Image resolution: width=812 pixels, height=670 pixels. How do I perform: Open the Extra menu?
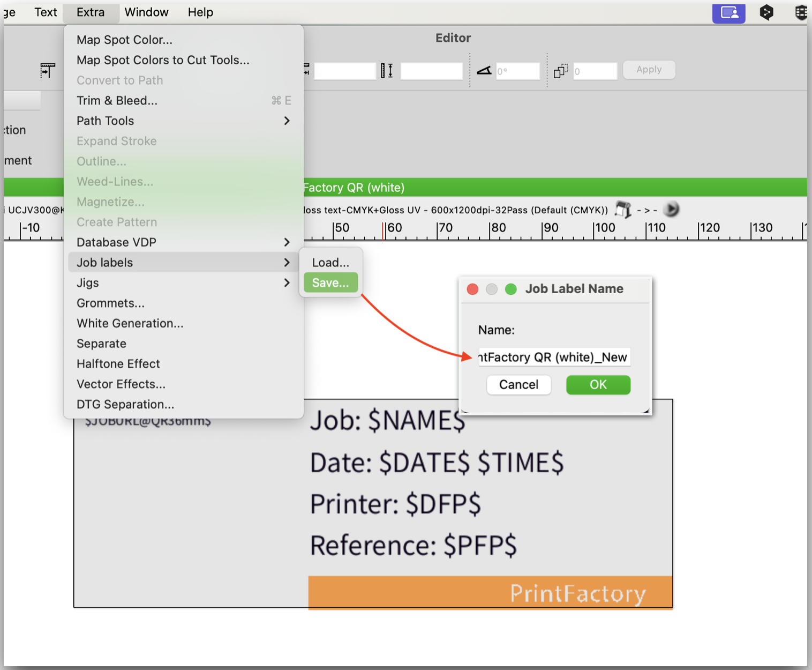tap(91, 12)
